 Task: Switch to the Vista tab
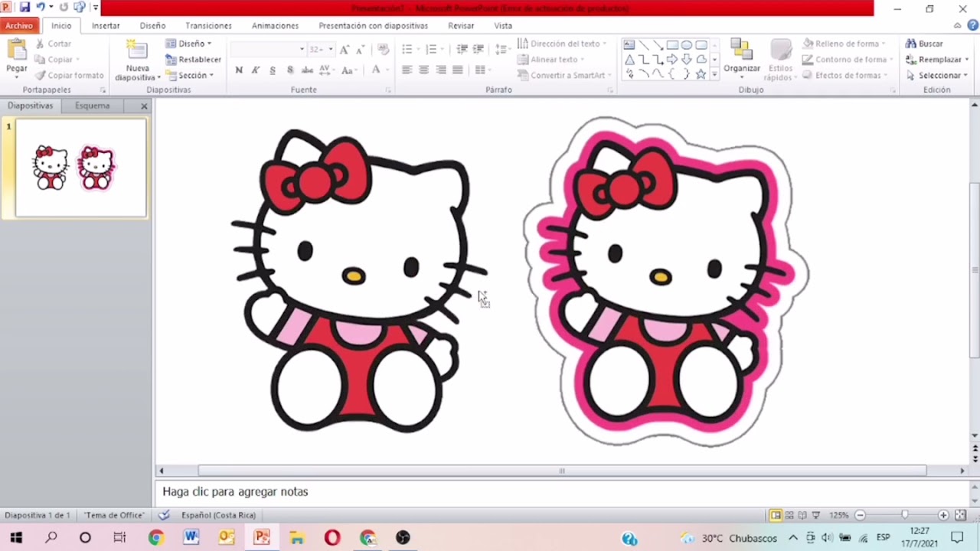[x=503, y=26]
